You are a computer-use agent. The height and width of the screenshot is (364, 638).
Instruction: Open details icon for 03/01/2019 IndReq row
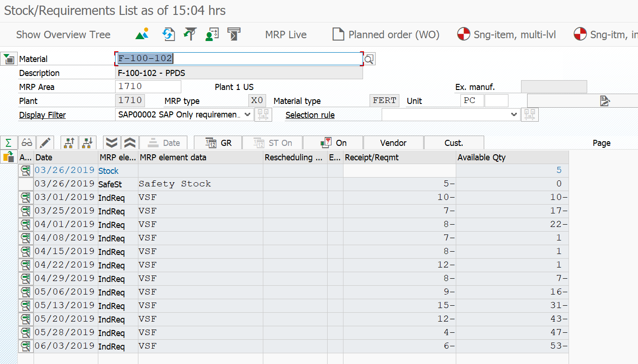tap(26, 198)
